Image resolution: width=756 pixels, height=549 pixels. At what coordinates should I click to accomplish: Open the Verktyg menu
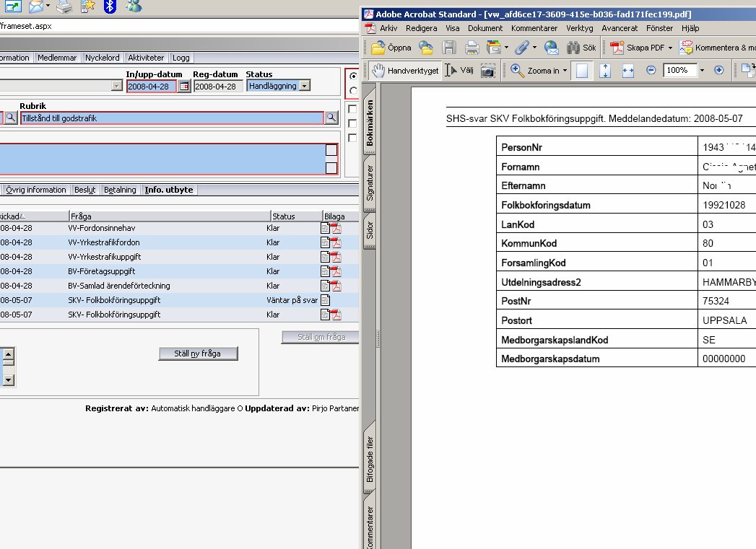(580, 28)
